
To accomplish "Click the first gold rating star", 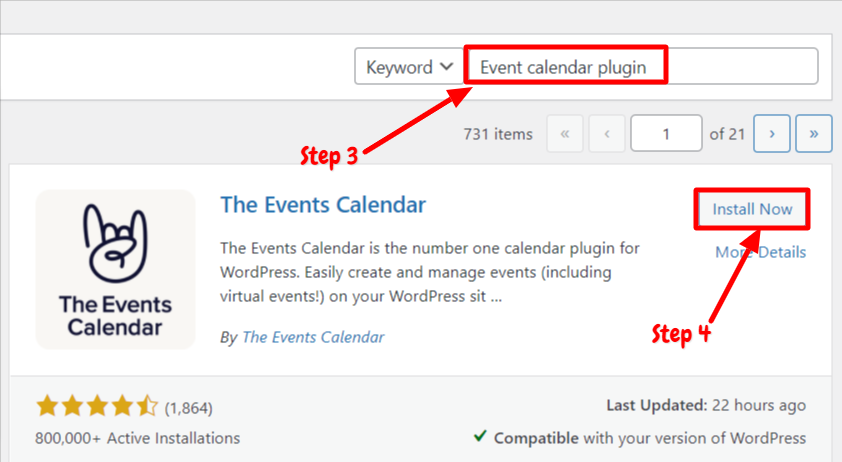I will (47, 406).
